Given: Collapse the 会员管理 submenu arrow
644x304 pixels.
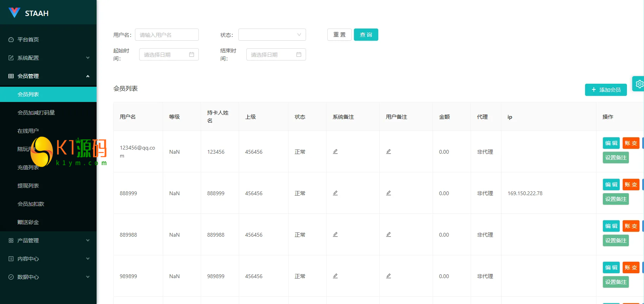Looking at the screenshot, I should (88, 76).
